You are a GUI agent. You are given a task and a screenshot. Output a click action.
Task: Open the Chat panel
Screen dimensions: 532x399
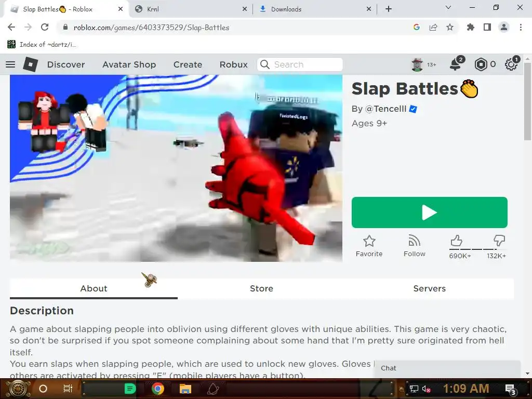pyautogui.click(x=447, y=368)
